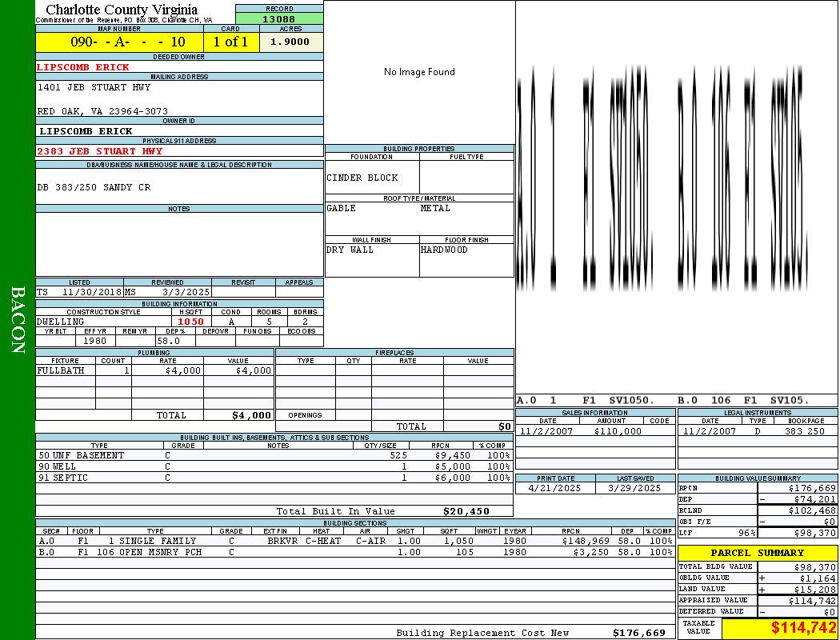Click the empty Notes field
The width and height of the screenshot is (840, 640).
pyautogui.click(x=179, y=244)
